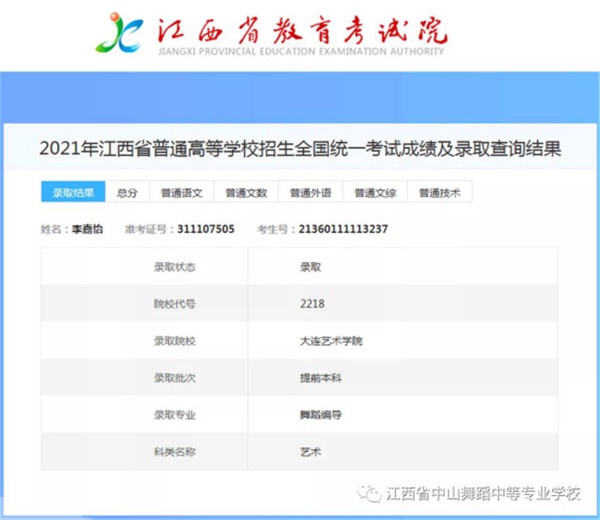
Task: Click the 录取院校 row label
Action: click(x=175, y=341)
